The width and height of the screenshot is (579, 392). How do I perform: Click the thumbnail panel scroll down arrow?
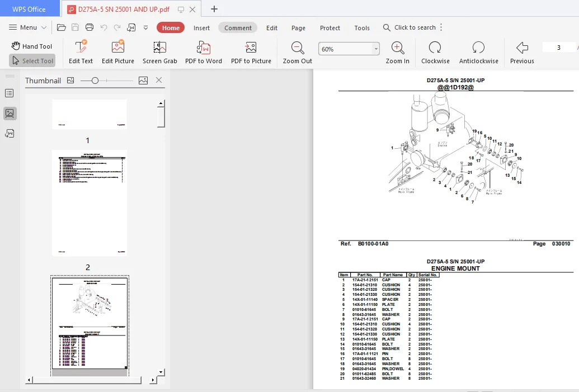point(161,372)
